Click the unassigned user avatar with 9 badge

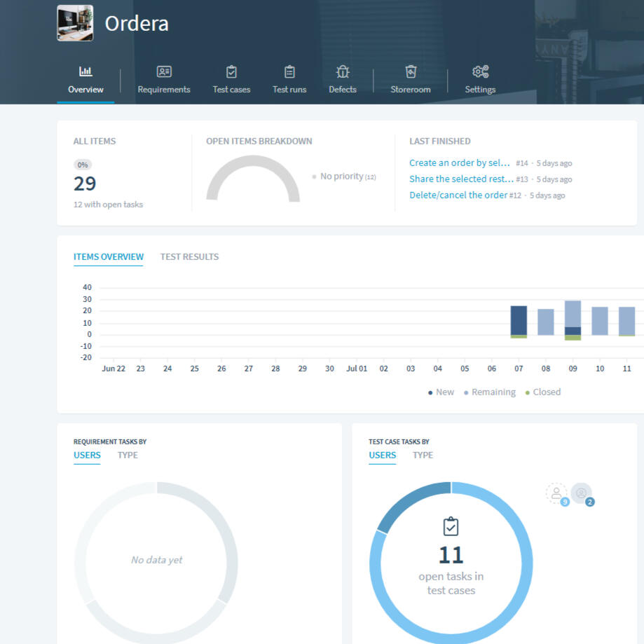[x=556, y=493]
